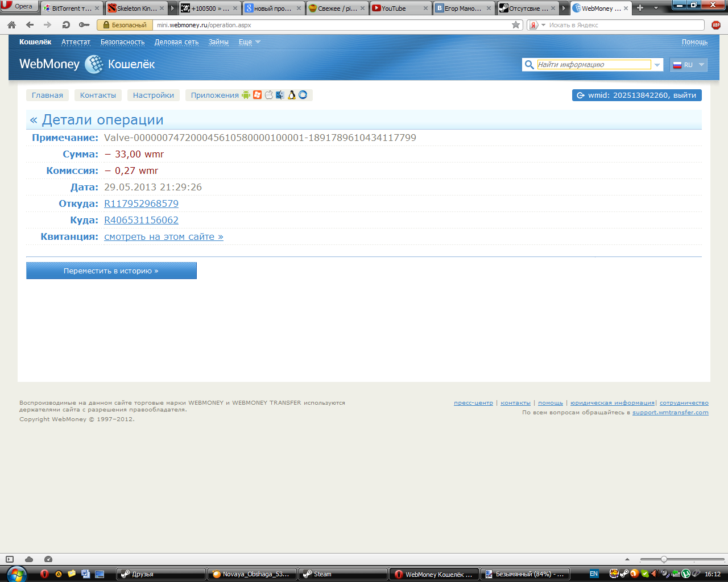This screenshot has height=582, width=728.
Task: Open the Opera main menu button
Action: (19, 6)
